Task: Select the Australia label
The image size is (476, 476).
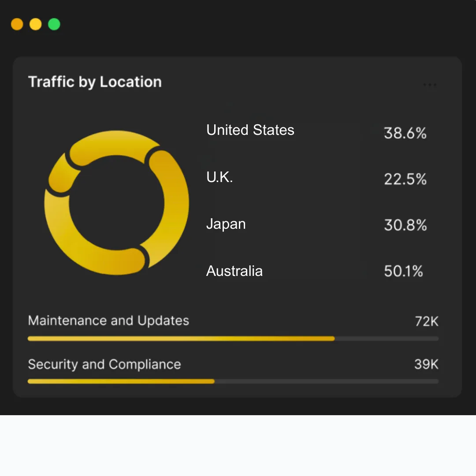Action: pos(234,271)
